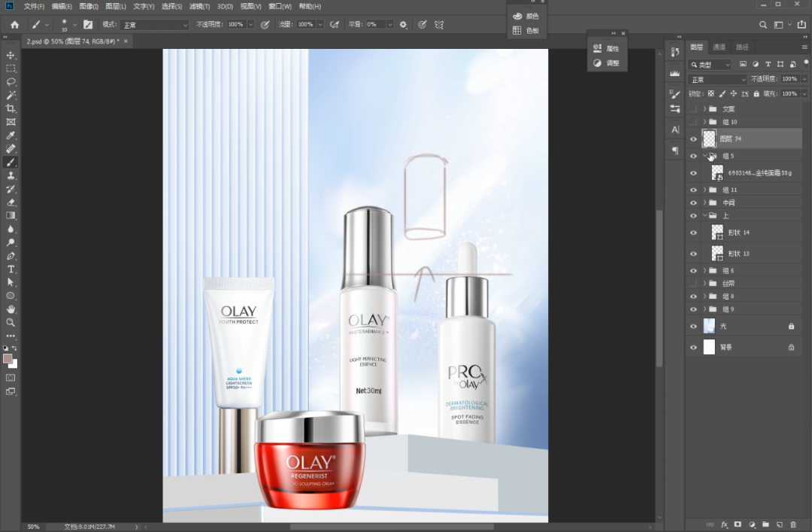This screenshot has height=532, width=812.
Task: Open the 文件(F) menu
Action: [34, 6]
